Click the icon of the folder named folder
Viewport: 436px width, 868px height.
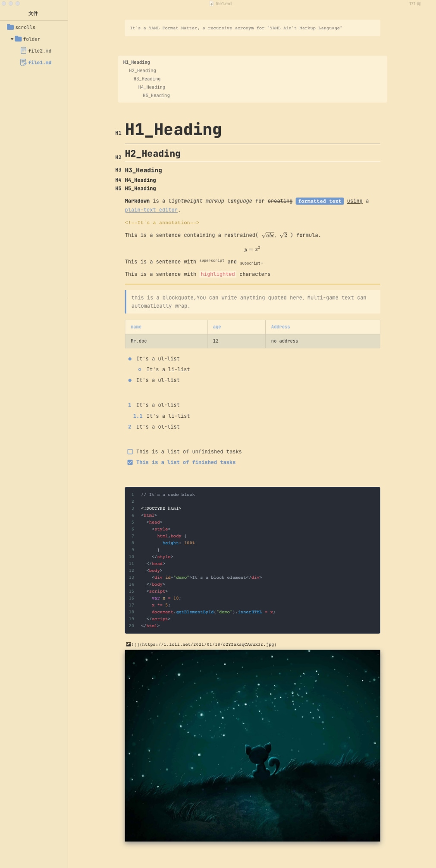pyautogui.click(x=18, y=39)
